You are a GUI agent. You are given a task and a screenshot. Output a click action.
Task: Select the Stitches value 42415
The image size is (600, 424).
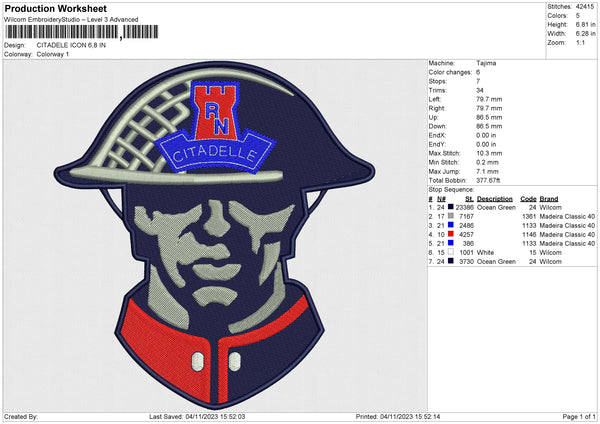pos(585,7)
